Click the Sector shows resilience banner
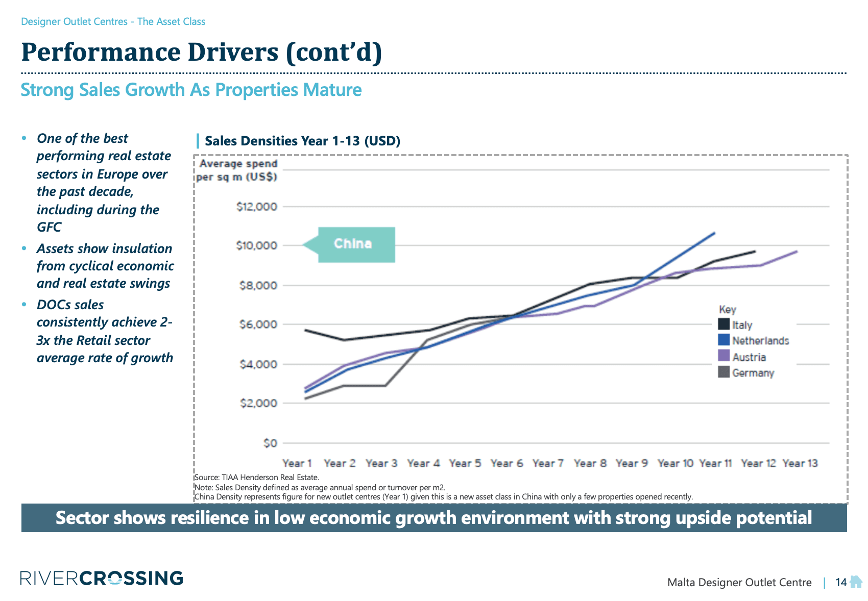The height and width of the screenshot is (601, 868). click(x=433, y=518)
